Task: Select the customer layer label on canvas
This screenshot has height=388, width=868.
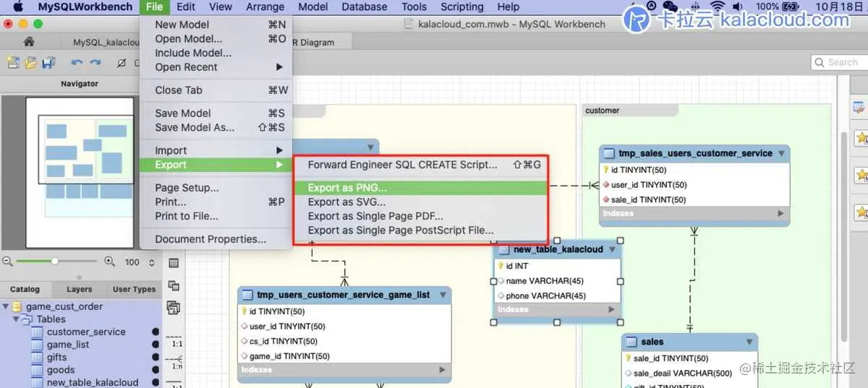Action: (603, 111)
